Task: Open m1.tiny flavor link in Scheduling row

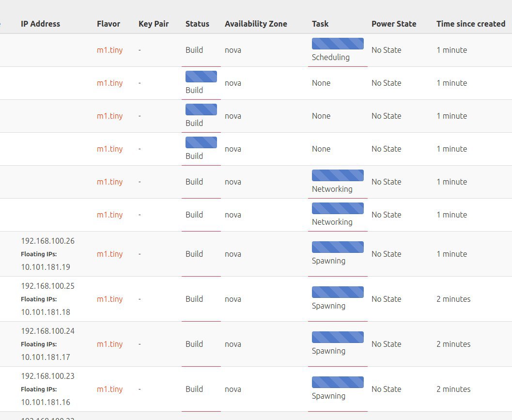Action: click(109, 50)
